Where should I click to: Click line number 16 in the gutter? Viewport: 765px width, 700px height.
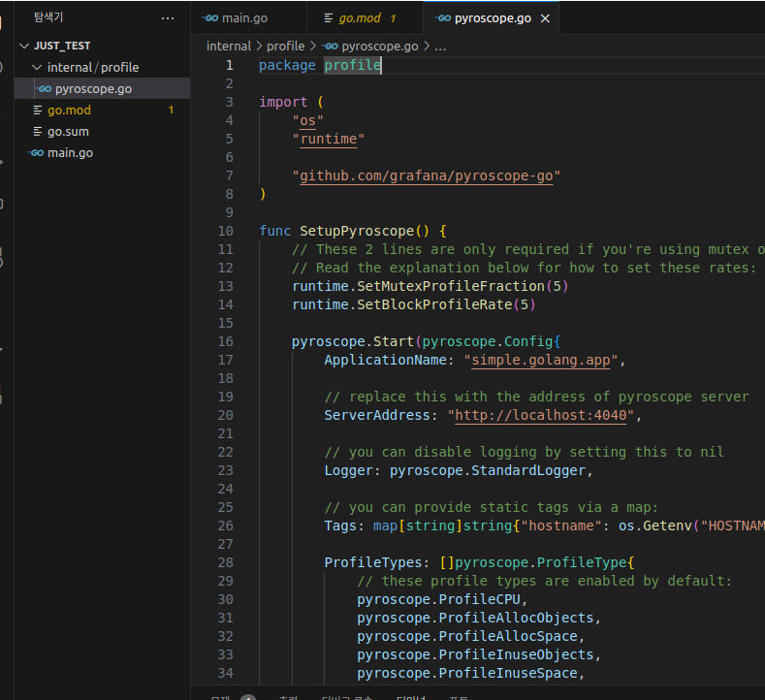225,341
